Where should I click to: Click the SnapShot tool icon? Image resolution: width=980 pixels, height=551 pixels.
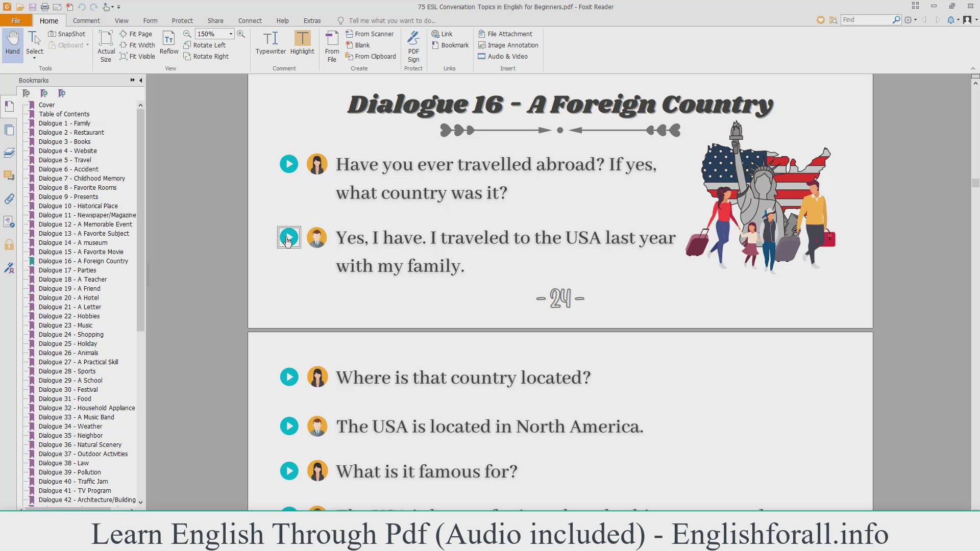pos(53,34)
